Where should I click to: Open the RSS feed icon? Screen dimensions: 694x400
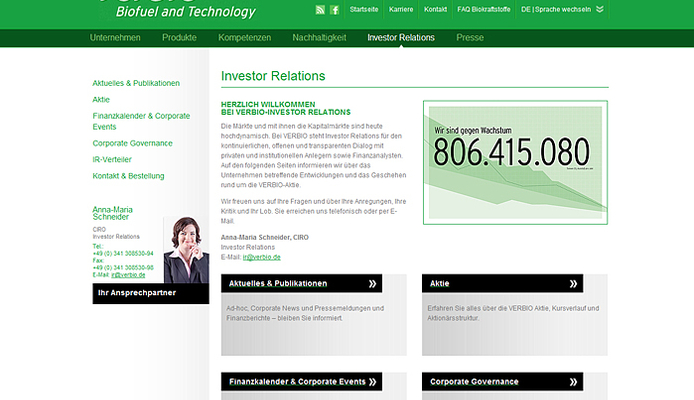tap(320, 10)
